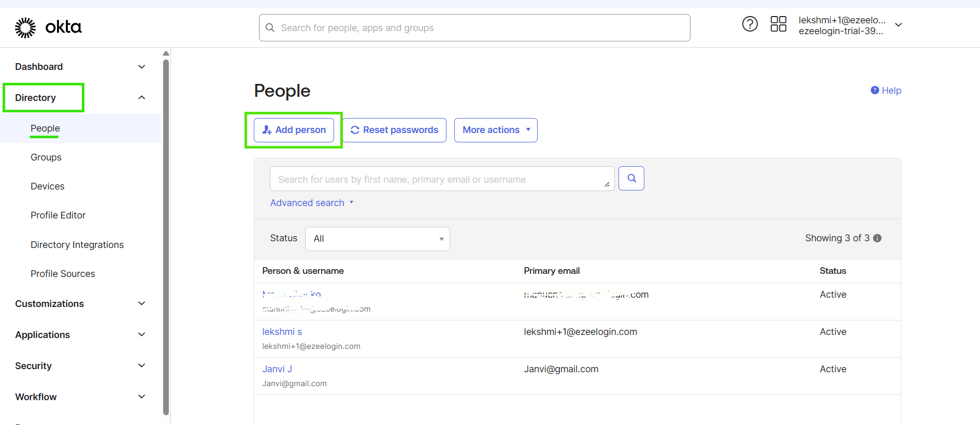The width and height of the screenshot is (980, 425).
Task: Click the Add person button
Action: pyautogui.click(x=294, y=130)
